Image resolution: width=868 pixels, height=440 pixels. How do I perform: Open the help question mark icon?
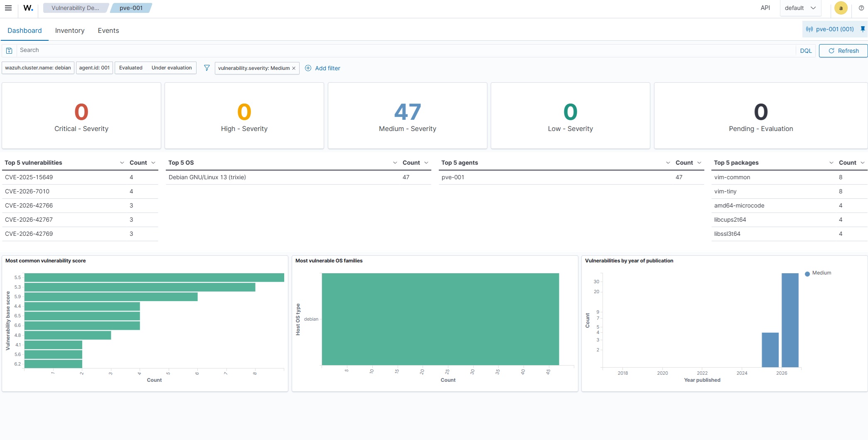click(x=861, y=8)
